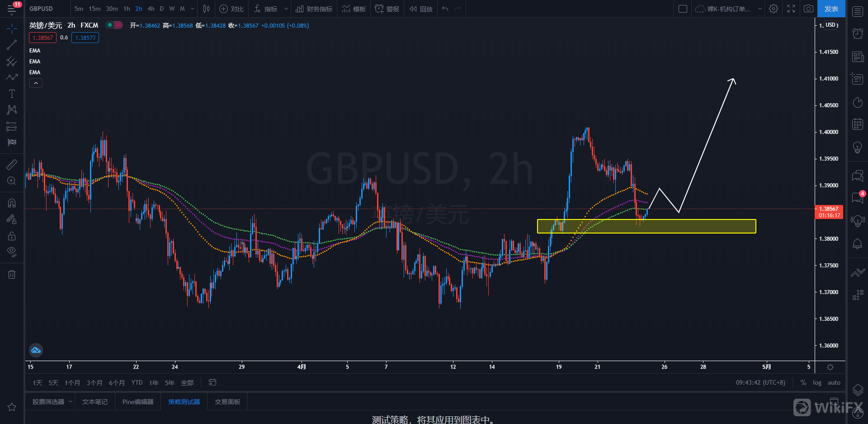
Task: Select the text annotation tool
Action: tap(12, 94)
